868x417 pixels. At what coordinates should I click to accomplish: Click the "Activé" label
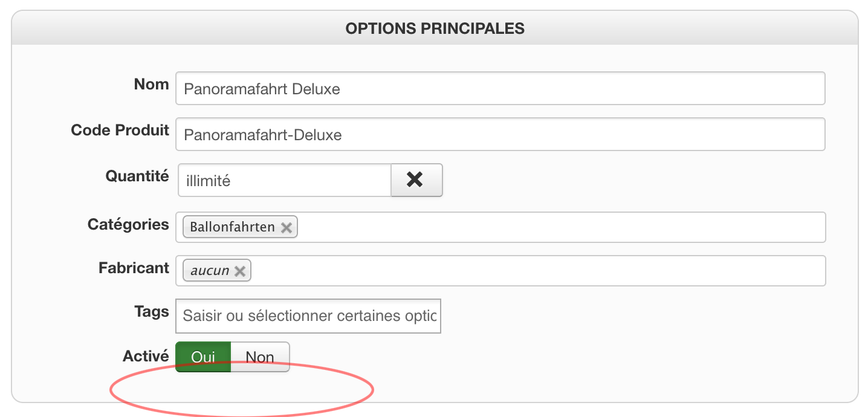click(146, 357)
